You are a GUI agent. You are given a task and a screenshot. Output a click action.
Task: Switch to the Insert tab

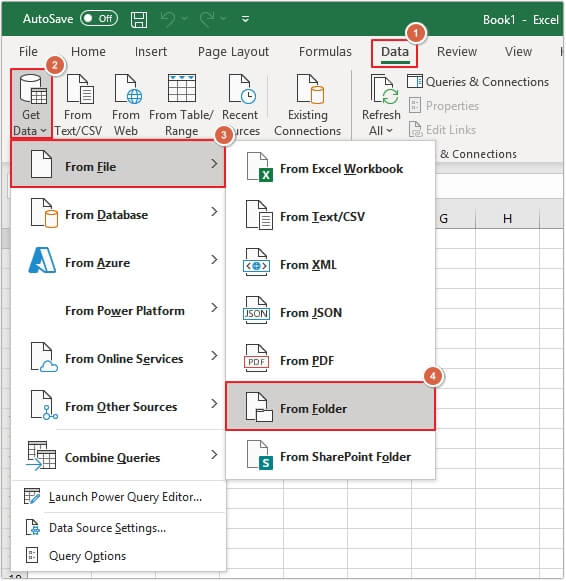tap(151, 52)
